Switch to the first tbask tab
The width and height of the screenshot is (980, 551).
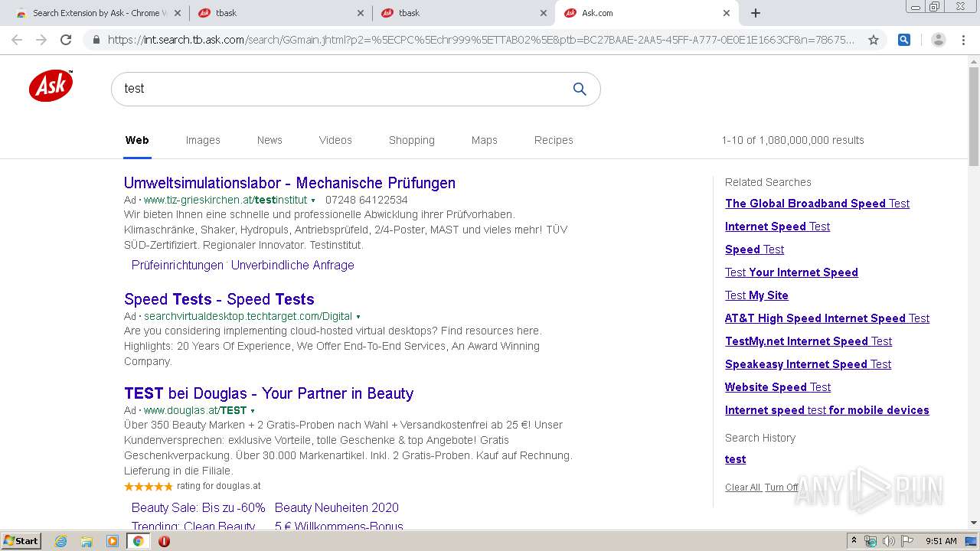coord(279,13)
